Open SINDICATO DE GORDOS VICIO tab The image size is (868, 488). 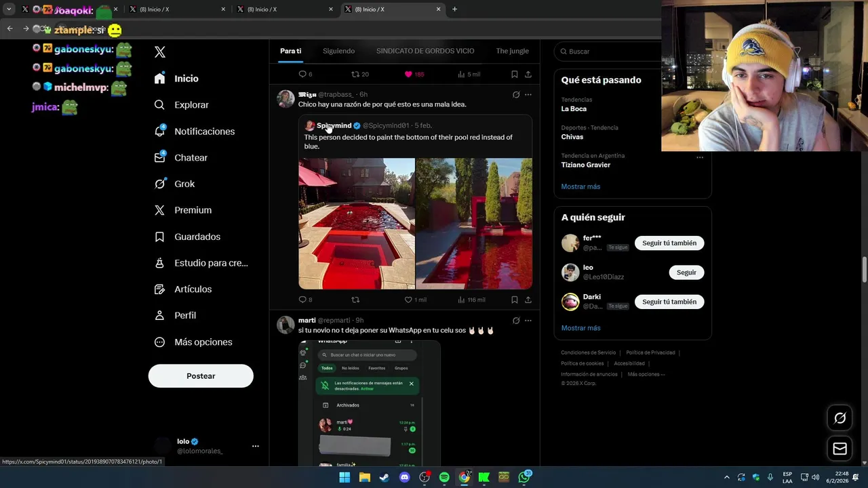425,51
